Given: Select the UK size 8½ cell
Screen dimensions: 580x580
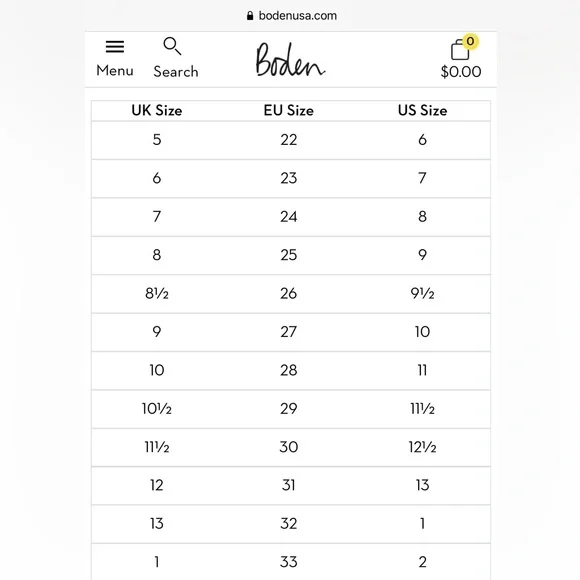Looking at the screenshot, I should 157,293.
